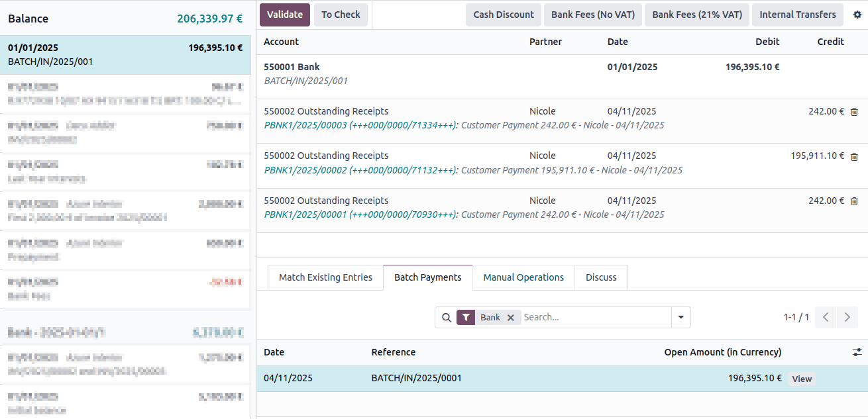Delete the 195,911.10 € line with trash icon
This screenshot has height=419, width=868.
coord(854,156)
